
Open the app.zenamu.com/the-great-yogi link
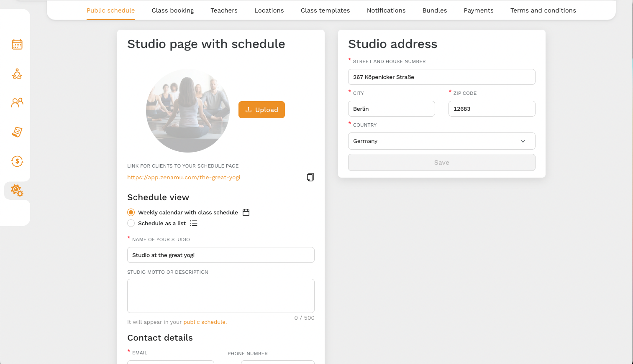point(184,177)
